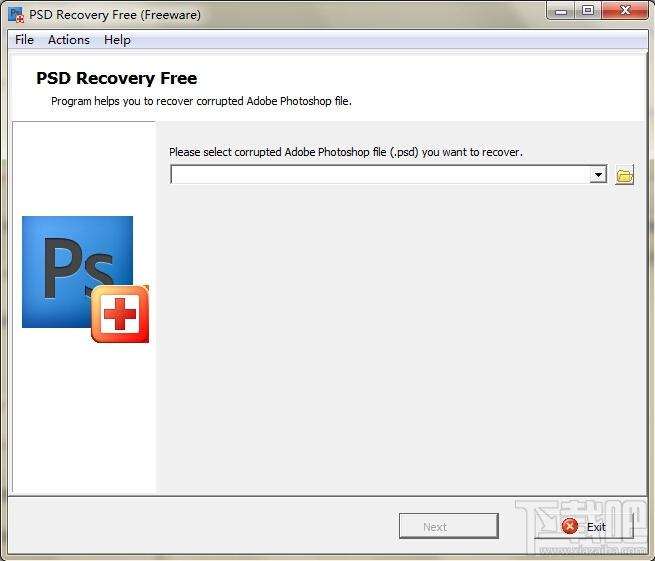Screen dimensions: 655x561
Task: Click the Exit button
Action: point(585,526)
